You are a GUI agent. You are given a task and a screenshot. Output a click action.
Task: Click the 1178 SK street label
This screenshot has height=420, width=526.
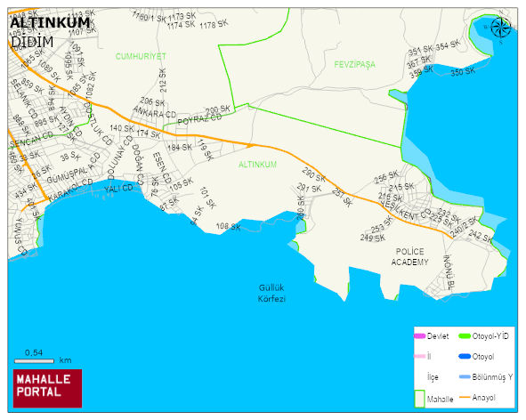click(214, 24)
